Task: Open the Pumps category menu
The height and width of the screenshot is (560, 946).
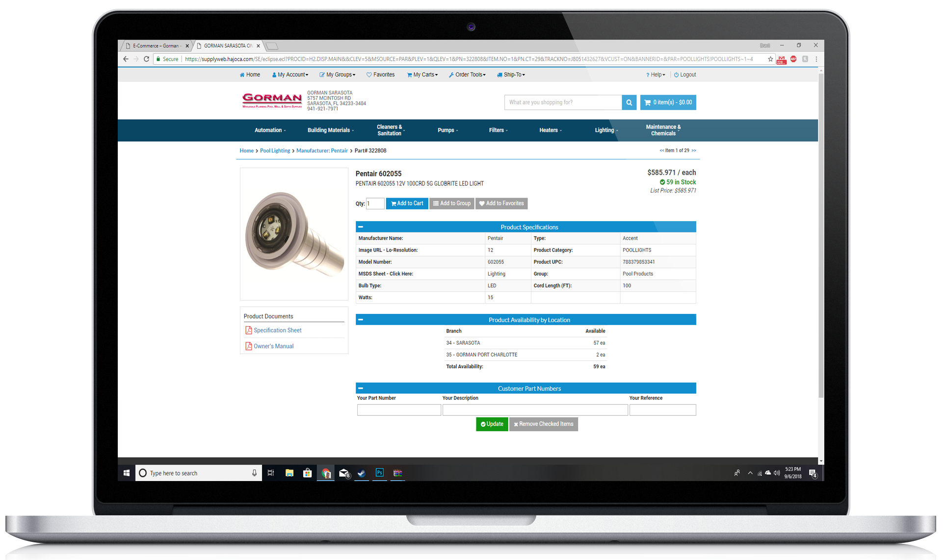Action: [x=447, y=130]
